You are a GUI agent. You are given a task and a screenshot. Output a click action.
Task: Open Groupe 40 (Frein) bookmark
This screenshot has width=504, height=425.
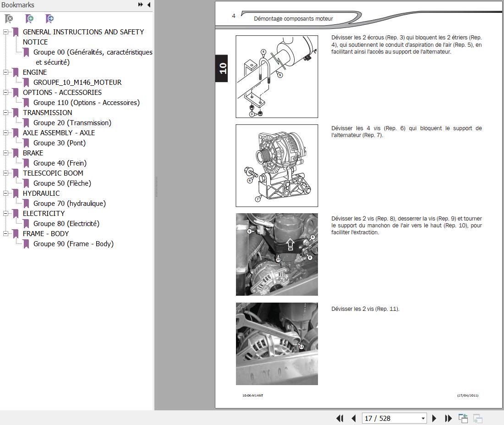60,163
